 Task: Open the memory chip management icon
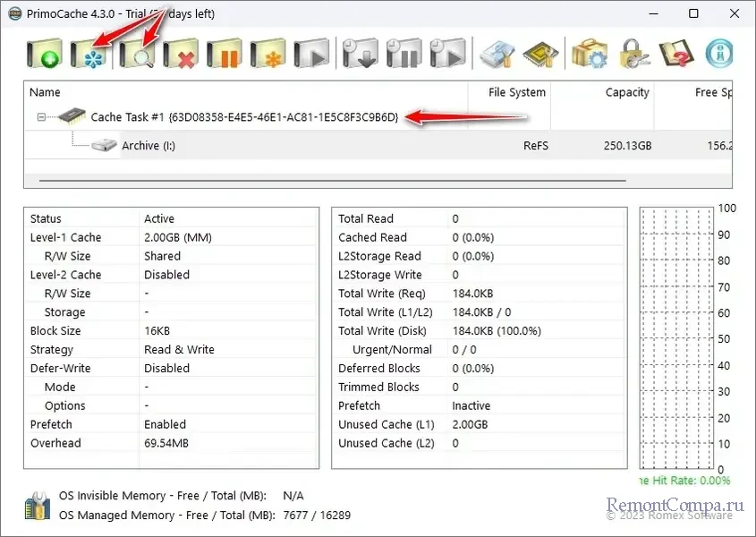541,53
